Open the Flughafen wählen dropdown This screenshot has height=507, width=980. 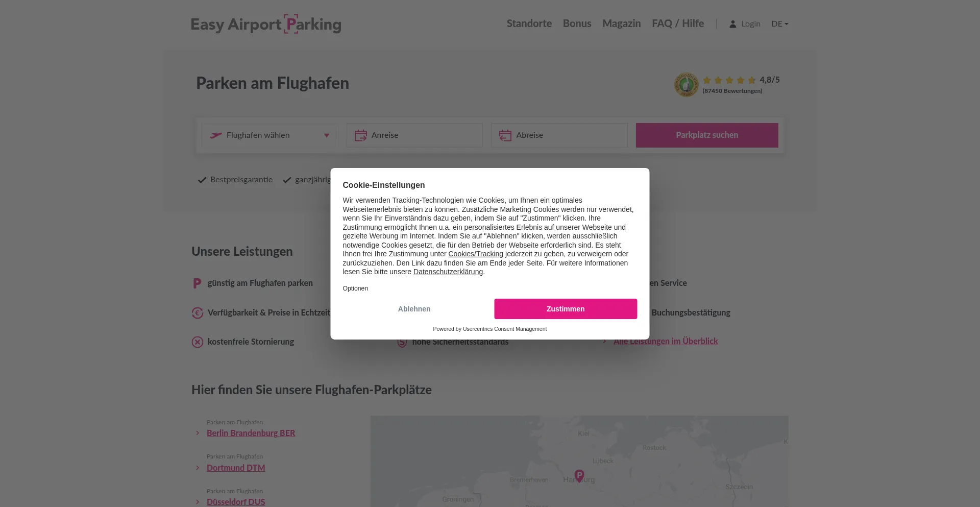point(271,135)
